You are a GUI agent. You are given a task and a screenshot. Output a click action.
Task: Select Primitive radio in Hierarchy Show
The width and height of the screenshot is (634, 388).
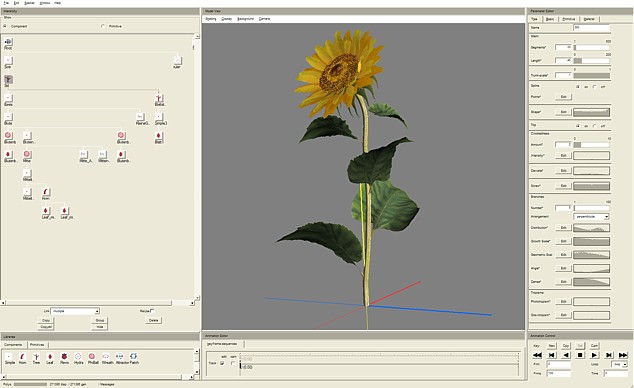[x=103, y=26]
